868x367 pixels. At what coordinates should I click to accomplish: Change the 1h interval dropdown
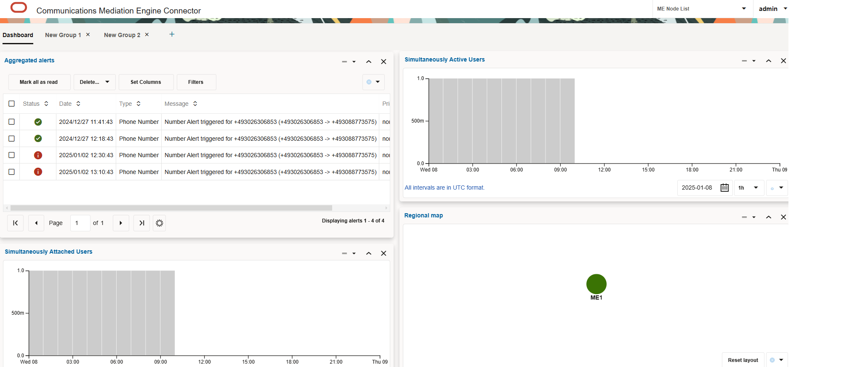click(x=748, y=188)
